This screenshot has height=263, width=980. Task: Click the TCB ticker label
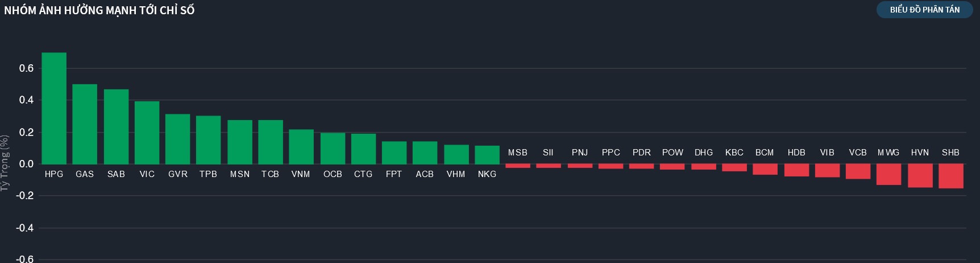pyautogui.click(x=270, y=174)
